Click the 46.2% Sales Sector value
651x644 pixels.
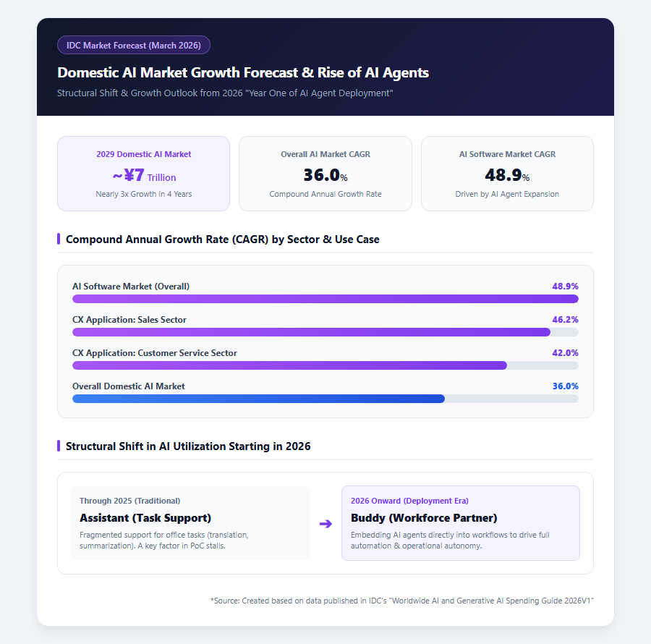565,319
